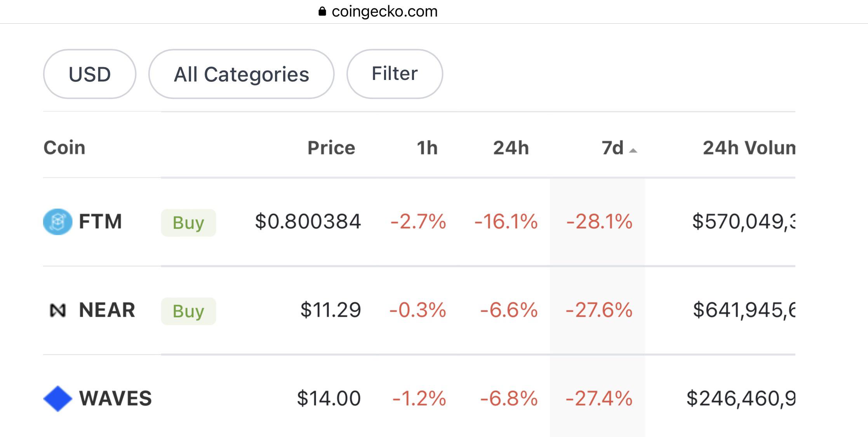Sort by 1h percentage change

pos(428,147)
